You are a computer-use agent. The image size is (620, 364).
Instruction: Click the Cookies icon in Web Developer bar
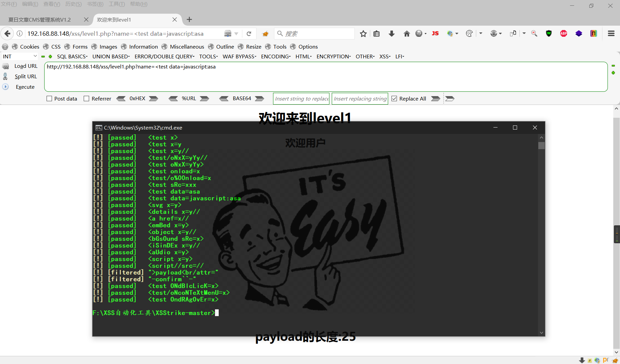[x=15, y=47]
